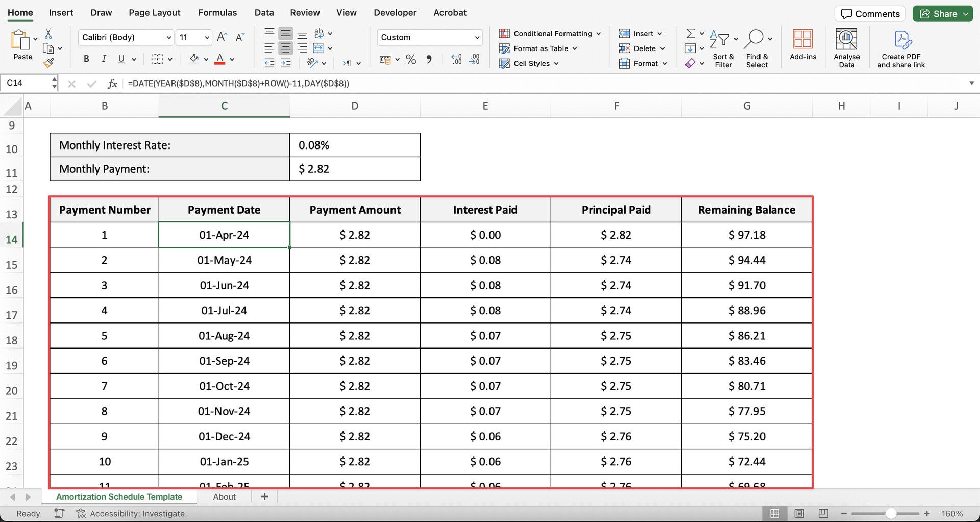Toggle Align Left horizontally

coord(269,48)
